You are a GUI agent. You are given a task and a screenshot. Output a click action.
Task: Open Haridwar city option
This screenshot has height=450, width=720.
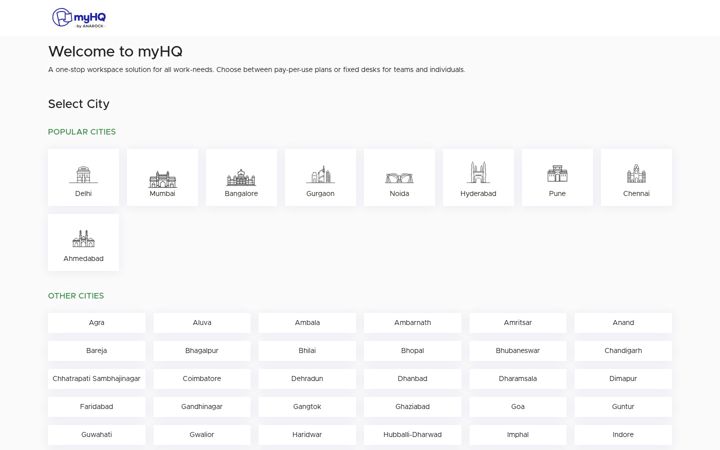[x=307, y=435]
